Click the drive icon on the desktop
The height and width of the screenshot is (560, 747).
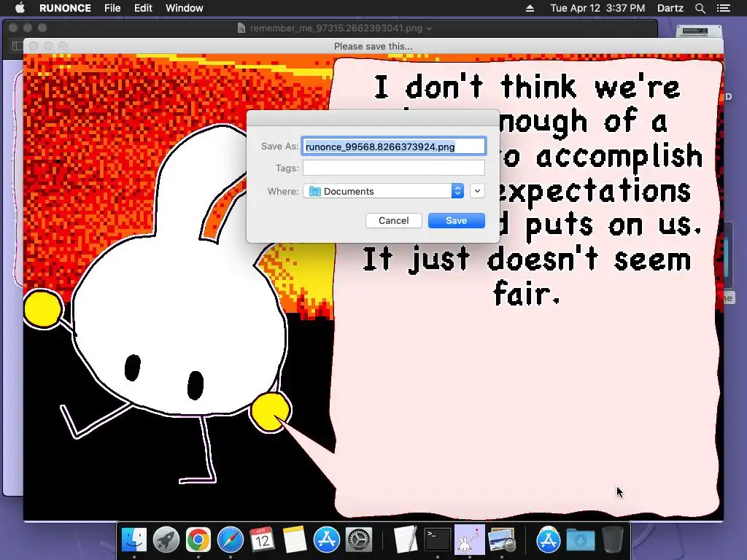pos(698,31)
